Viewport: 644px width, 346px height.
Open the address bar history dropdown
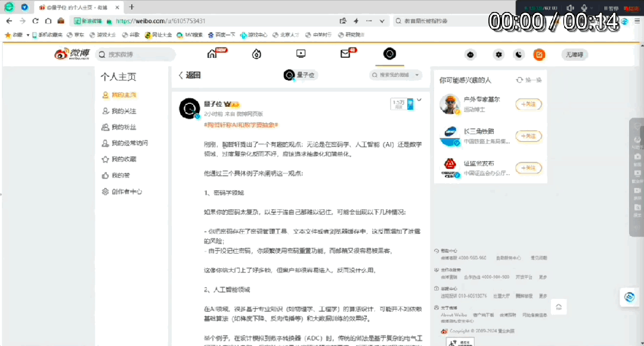(x=382, y=21)
